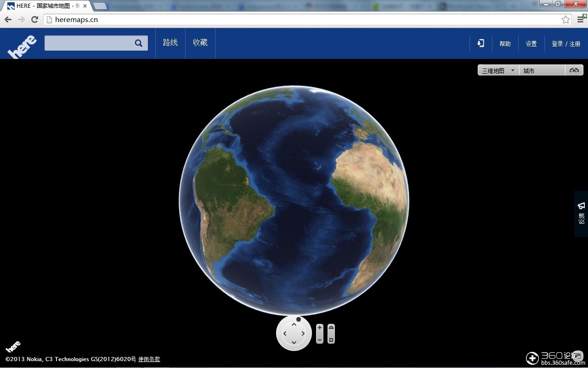Open the mobile app download icon

[480, 43]
